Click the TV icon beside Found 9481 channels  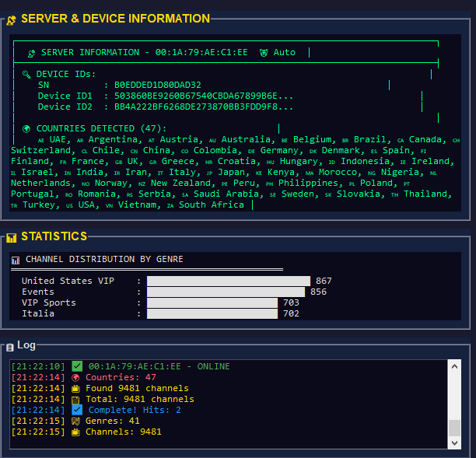pyautogui.click(x=75, y=389)
